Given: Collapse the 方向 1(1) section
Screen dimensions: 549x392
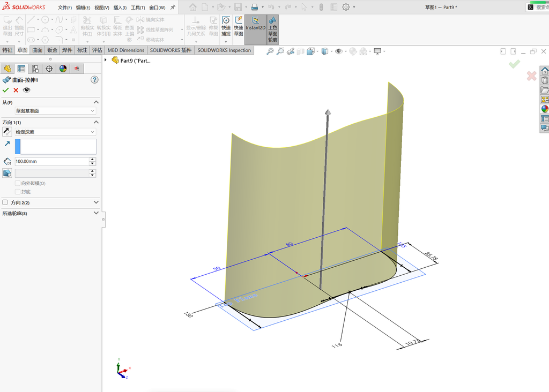Looking at the screenshot, I should 96,122.
